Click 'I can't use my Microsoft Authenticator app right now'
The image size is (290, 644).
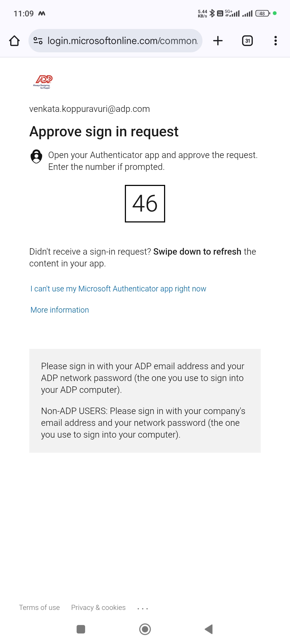[118, 288]
